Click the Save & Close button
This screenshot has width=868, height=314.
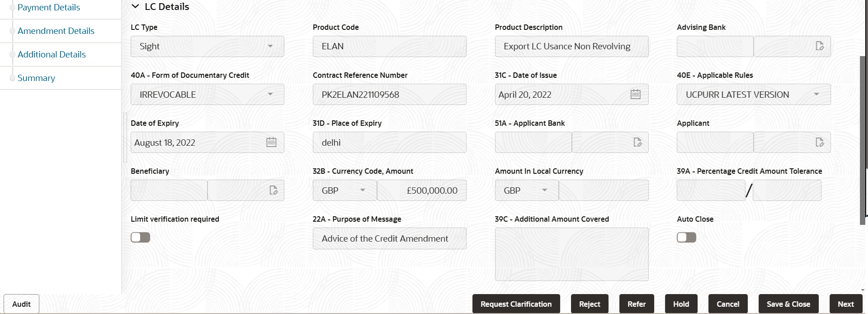[x=788, y=304]
